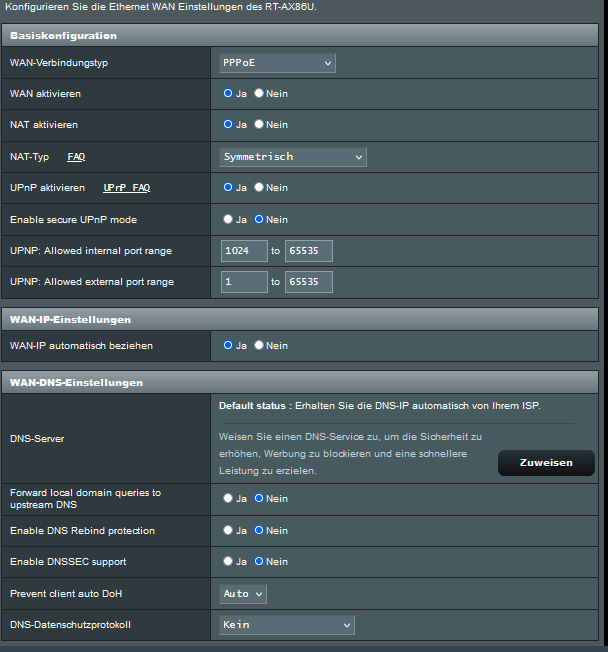
Task: Select Nein for Enable DNS Rebind protection
Action: [259, 530]
